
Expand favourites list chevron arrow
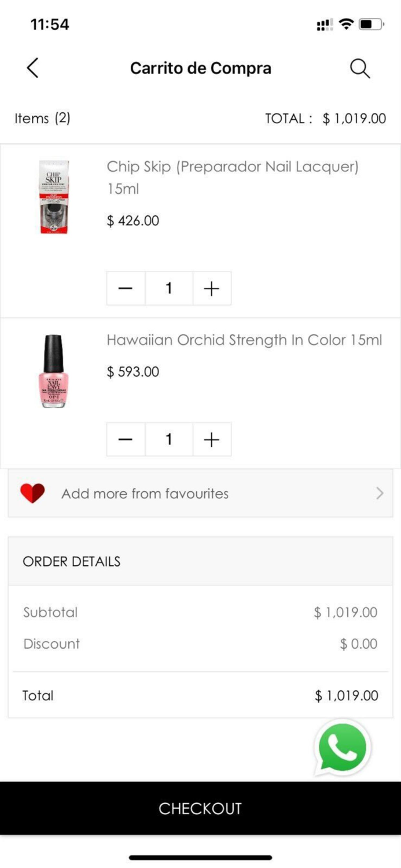click(380, 493)
